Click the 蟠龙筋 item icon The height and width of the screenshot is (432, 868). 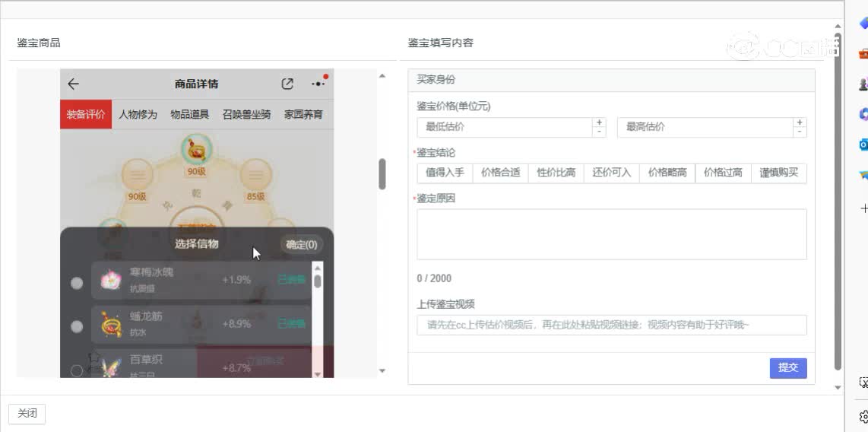pos(111,324)
